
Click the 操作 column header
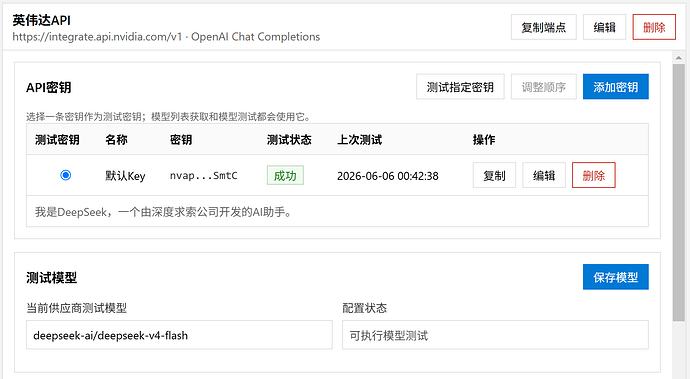(x=484, y=140)
